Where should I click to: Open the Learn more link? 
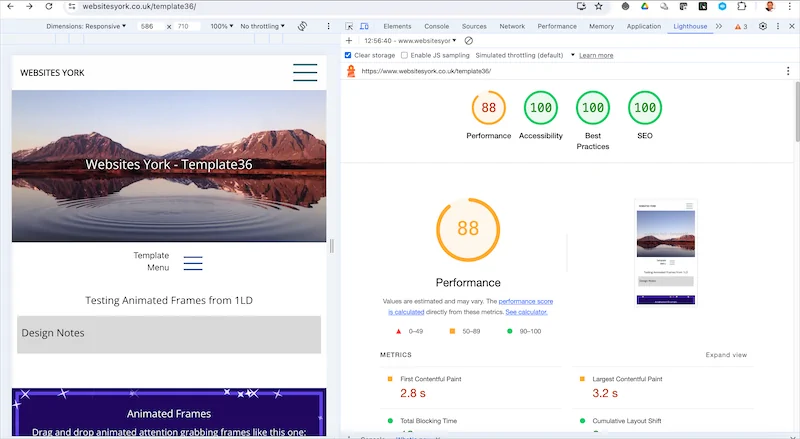click(596, 55)
